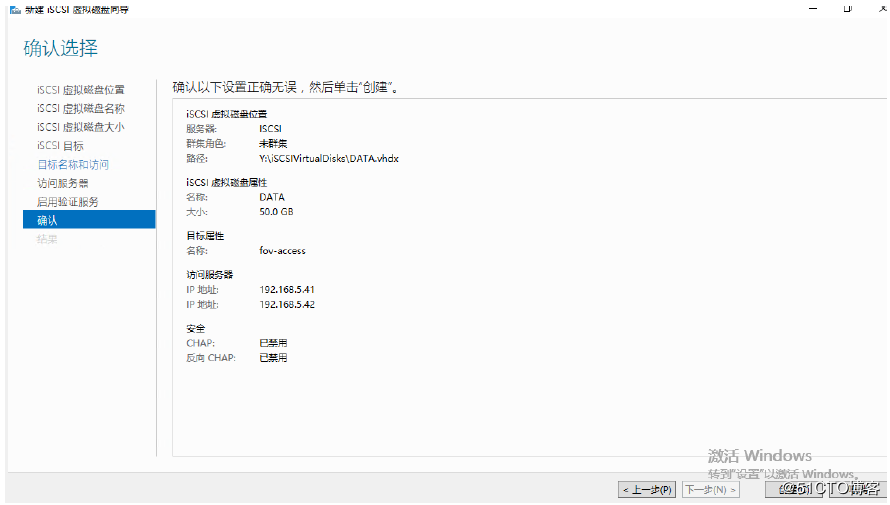Image resolution: width=890 pixels, height=505 pixels.
Task: Click the 安全 section heading
Action: pyautogui.click(x=195, y=329)
